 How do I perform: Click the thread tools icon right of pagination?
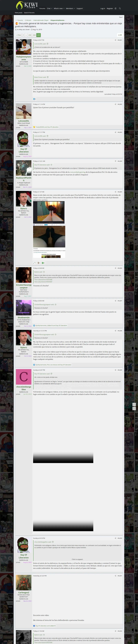tap(120, 35)
